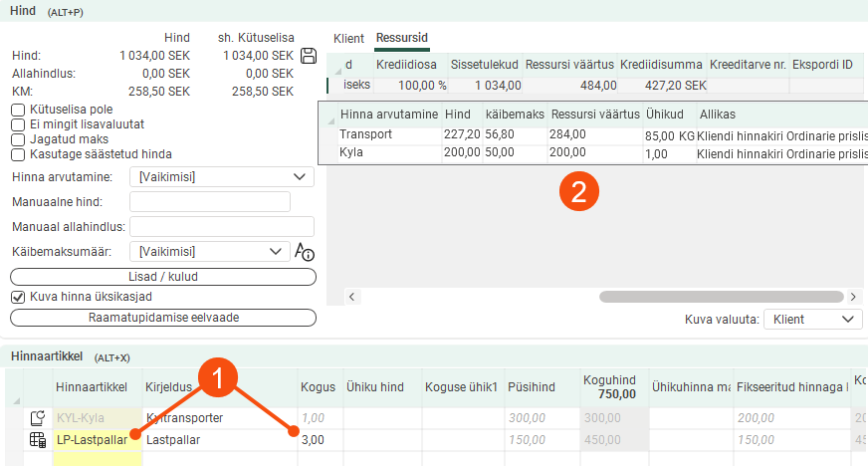Tick the Jagatud maks checkbox
868x466 pixels.
click(17, 139)
